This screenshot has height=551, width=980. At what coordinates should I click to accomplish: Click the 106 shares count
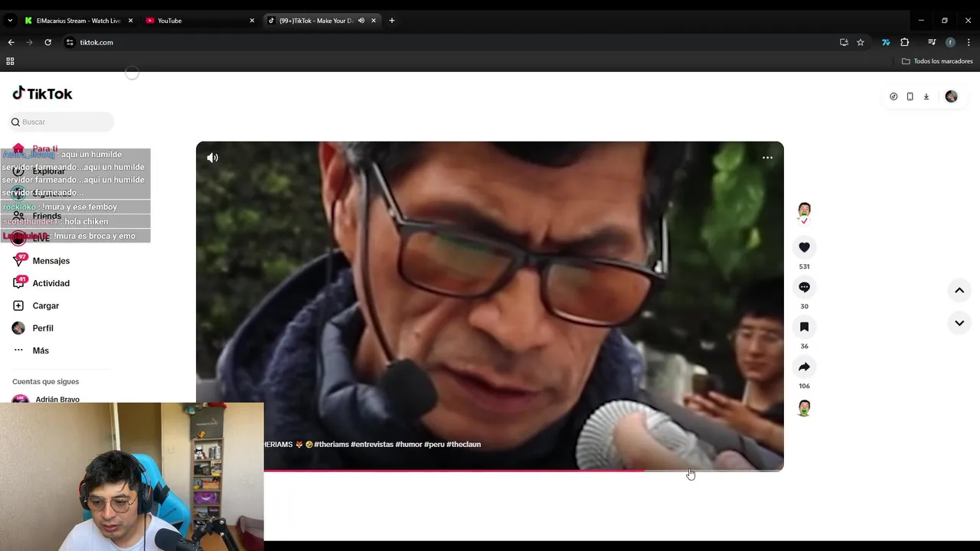point(804,386)
